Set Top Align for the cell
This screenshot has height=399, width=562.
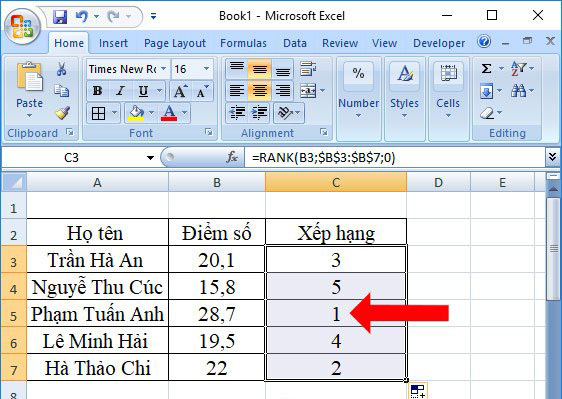click(237, 68)
